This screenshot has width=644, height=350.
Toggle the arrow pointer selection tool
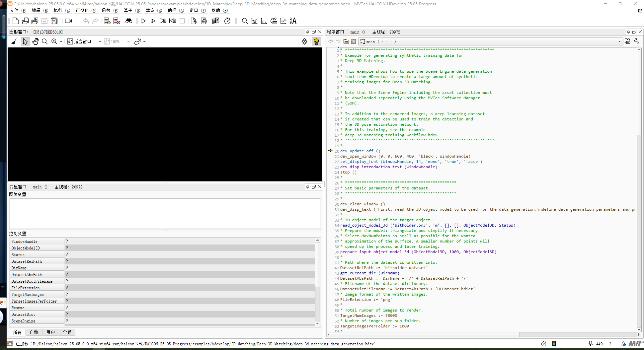[25, 41]
